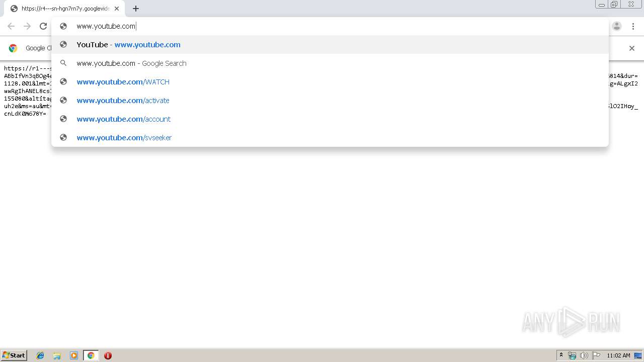Choose the YouTube - www.youtube.com suggestion
The width and height of the screenshot is (644, 362).
[x=330, y=45]
